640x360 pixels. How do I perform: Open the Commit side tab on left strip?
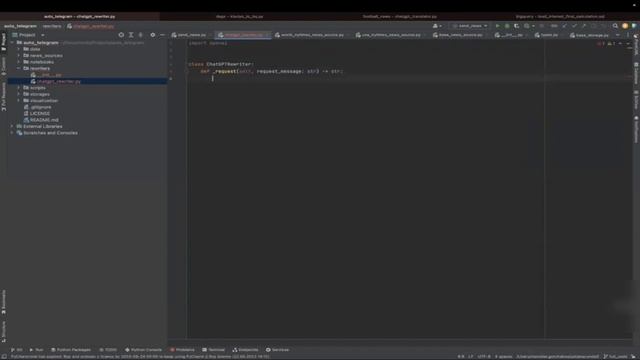coord(4,65)
